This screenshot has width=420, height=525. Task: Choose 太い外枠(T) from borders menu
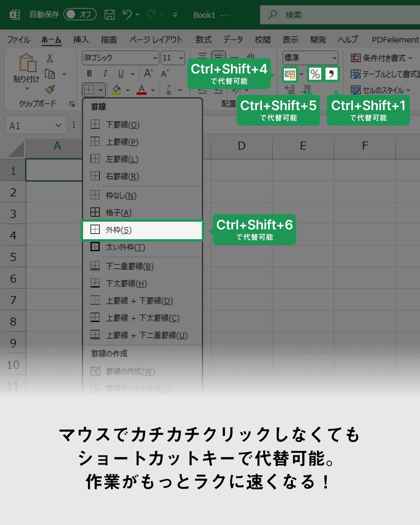point(142,247)
